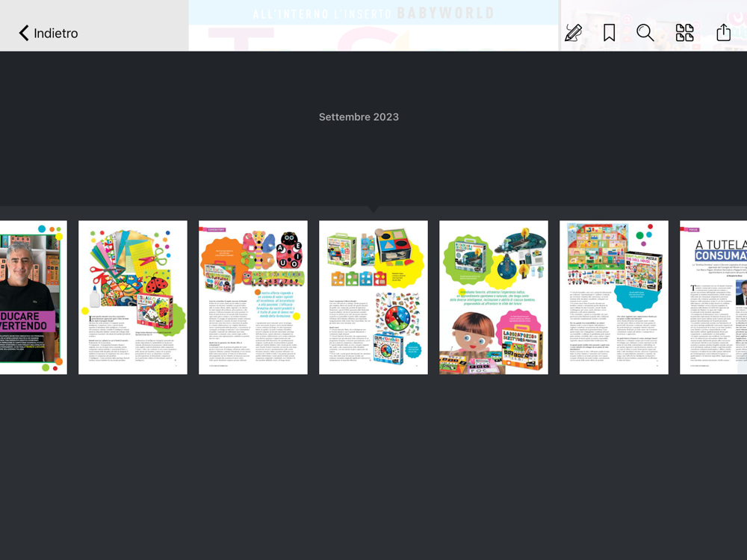Select the Settembre 2023 issue title
This screenshot has height=560, width=747.
tap(359, 117)
